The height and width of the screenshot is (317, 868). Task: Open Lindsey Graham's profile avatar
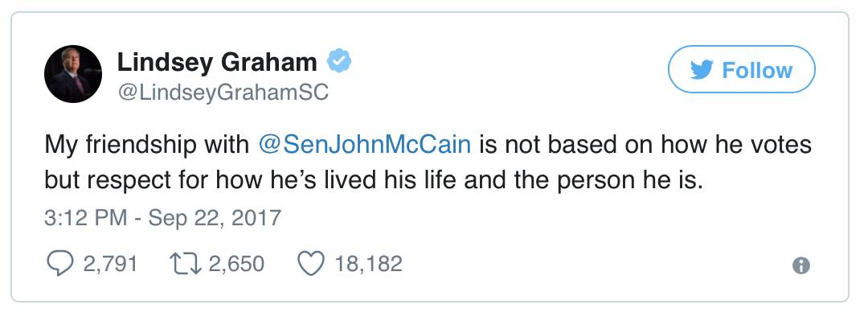[x=73, y=74]
